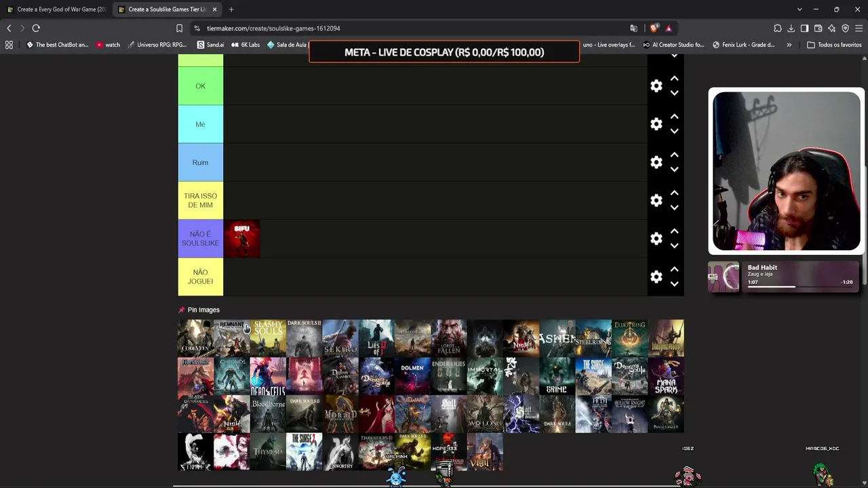Reload the TierMaker page
The height and width of the screenshot is (488, 868).
[x=36, y=28]
